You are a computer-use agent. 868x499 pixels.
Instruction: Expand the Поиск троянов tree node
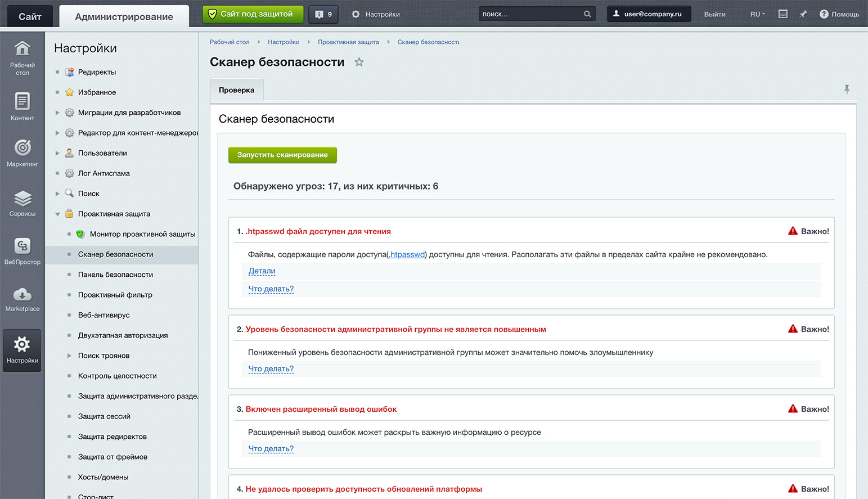click(x=69, y=356)
